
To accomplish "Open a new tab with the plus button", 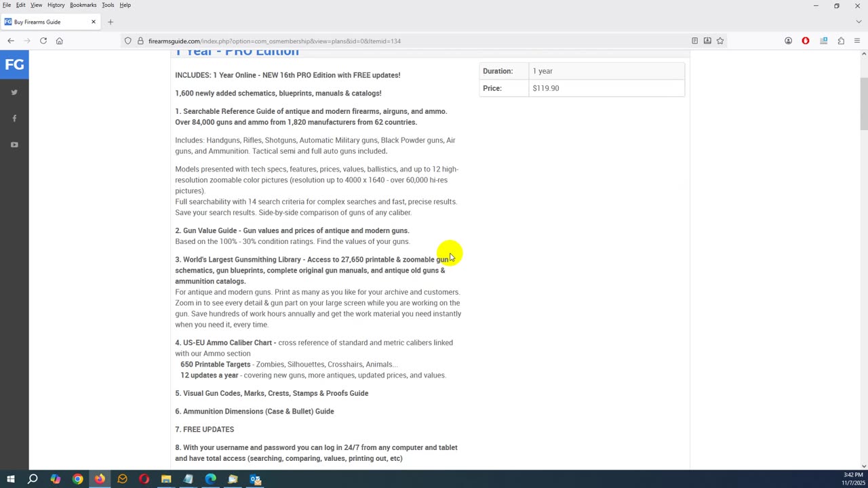I will (x=111, y=22).
